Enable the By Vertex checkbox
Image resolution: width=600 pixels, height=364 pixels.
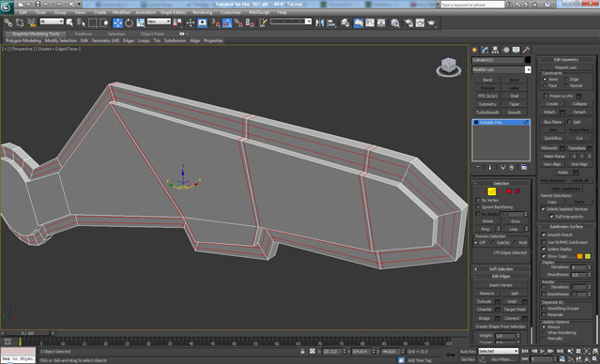pos(478,201)
